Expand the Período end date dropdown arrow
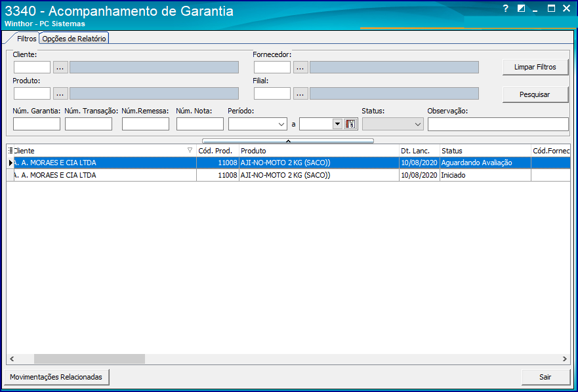This screenshot has width=578, height=392. click(337, 124)
